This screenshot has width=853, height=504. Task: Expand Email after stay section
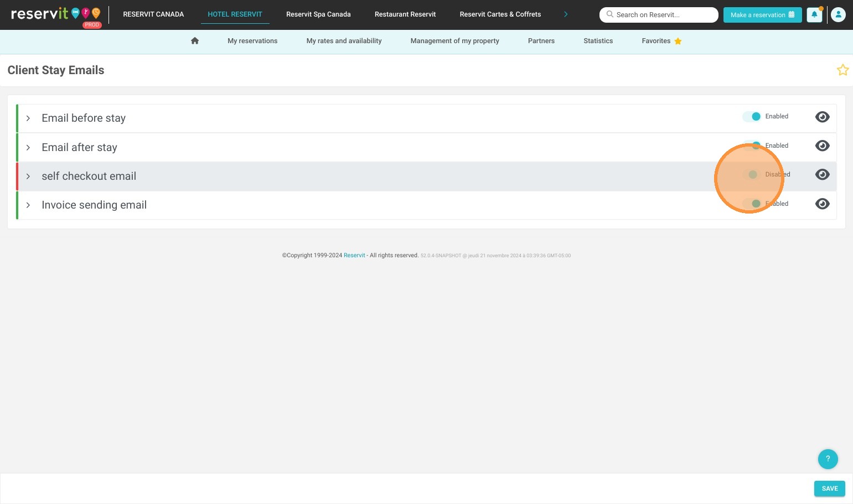(28, 148)
